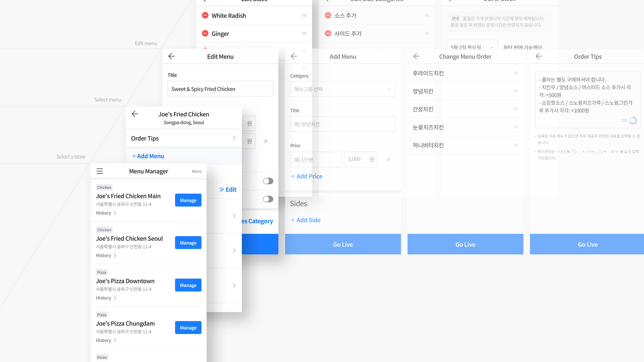The height and width of the screenshot is (362, 644).
Task: Click back arrow on Edit Menu screen
Action: pyautogui.click(x=172, y=56)
